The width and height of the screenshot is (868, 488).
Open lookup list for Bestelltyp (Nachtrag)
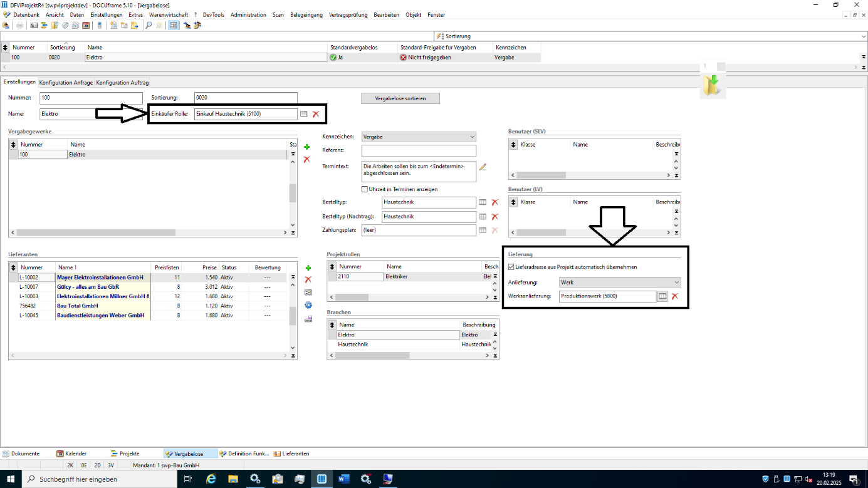tap(483, 217)
